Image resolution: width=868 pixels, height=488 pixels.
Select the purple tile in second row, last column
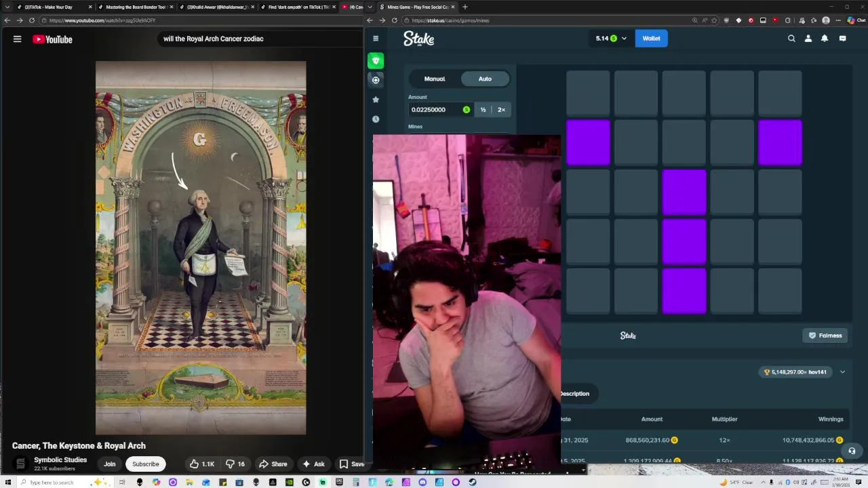[780, 142]
